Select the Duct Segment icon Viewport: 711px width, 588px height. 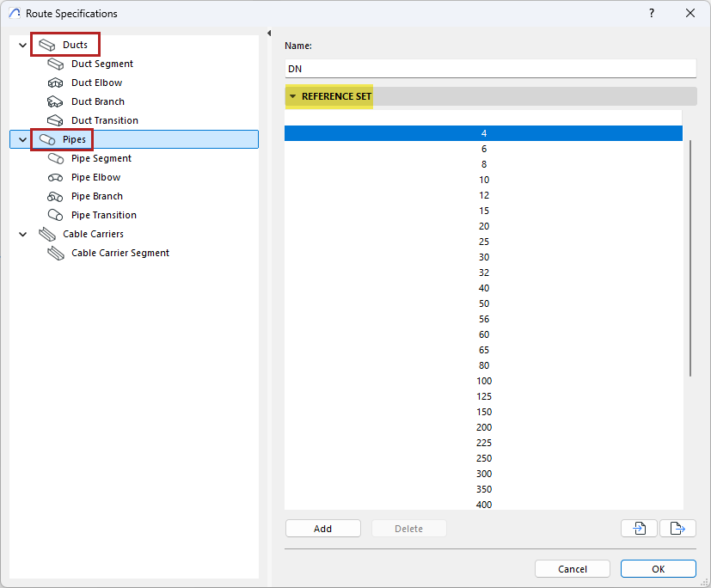click(55, 64)
